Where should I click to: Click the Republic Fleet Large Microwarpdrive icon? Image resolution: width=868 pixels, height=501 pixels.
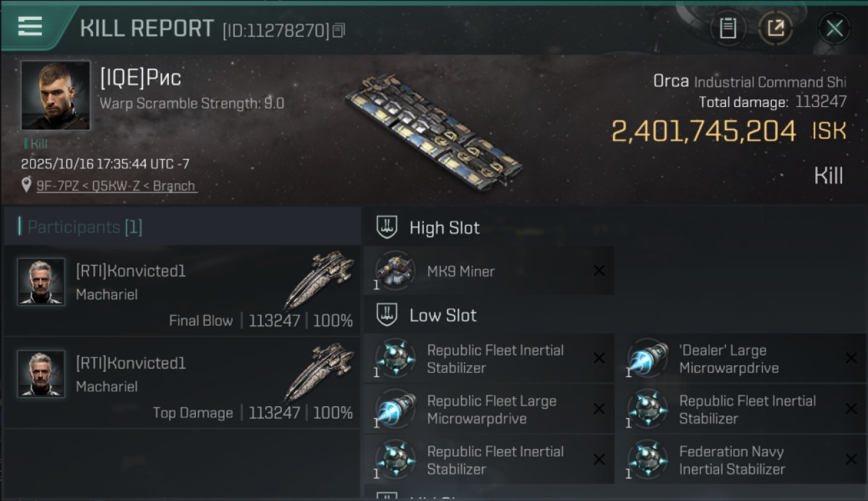tap(395, 409)
